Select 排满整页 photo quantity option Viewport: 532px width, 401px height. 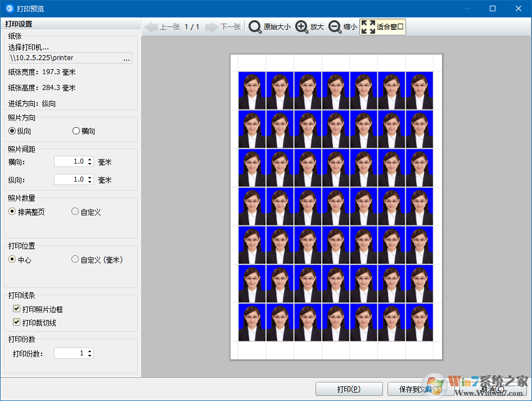(12, 211)
